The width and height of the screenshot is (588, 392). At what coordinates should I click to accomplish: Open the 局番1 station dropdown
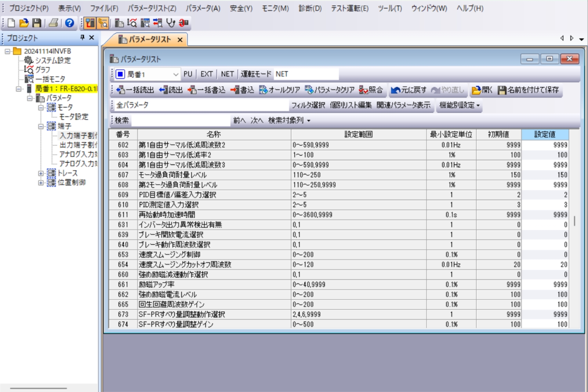[x=176, y=74]
